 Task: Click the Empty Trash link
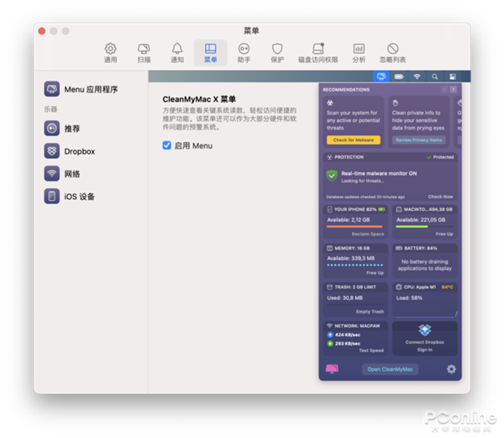tap(370, 312)
